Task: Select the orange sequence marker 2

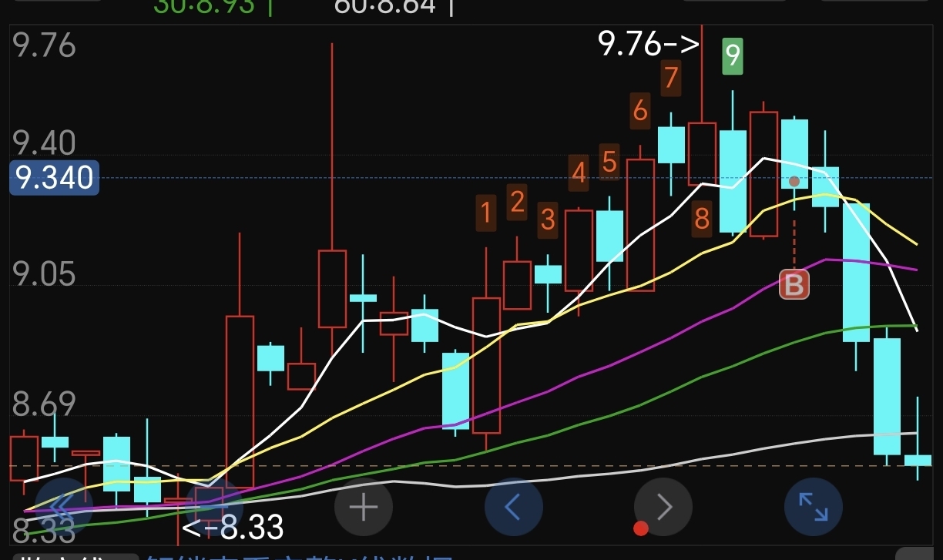Action: 517,202
